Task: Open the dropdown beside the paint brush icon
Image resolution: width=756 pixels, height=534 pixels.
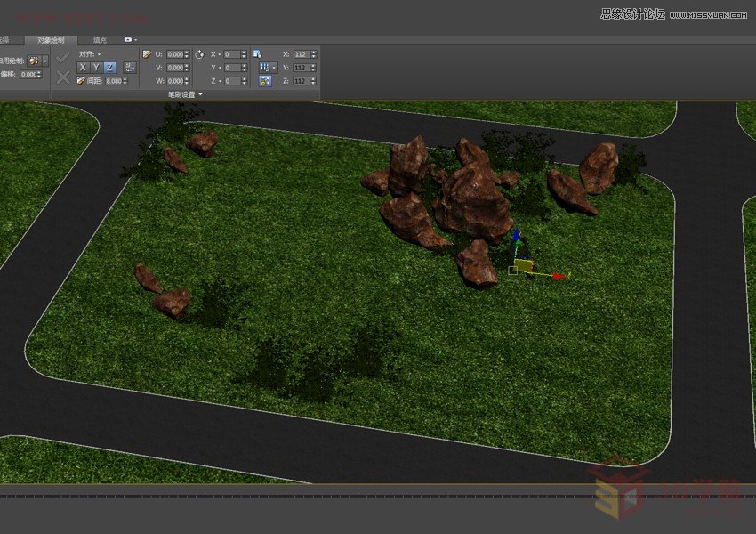Action: 44,59
